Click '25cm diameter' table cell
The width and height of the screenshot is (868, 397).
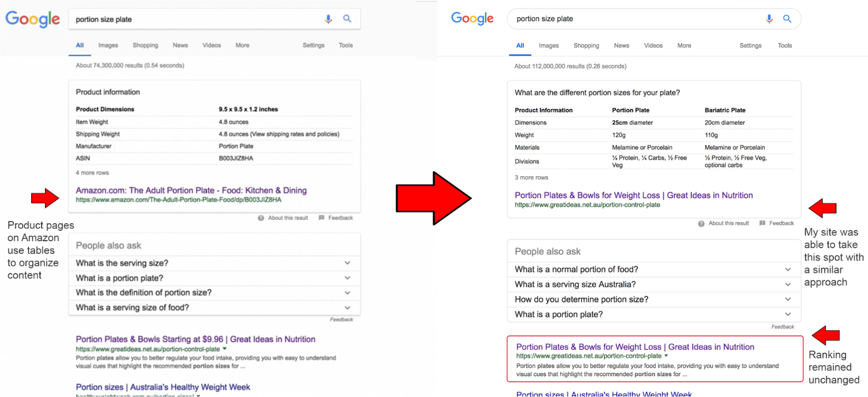coord(632,123)
